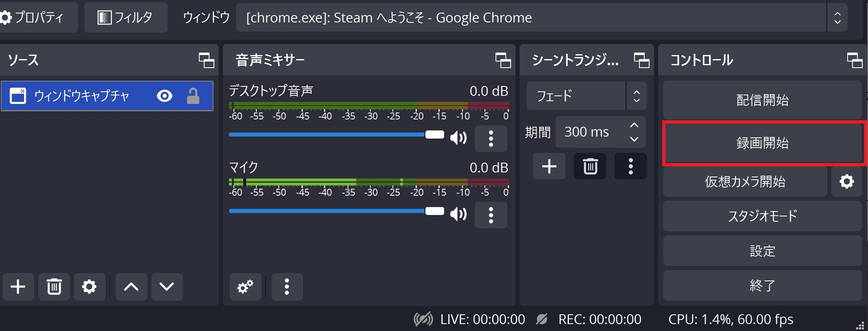The height and width of the screenshot is (331, 868).
Task: Click the マイク label
Action: point(244,167)
